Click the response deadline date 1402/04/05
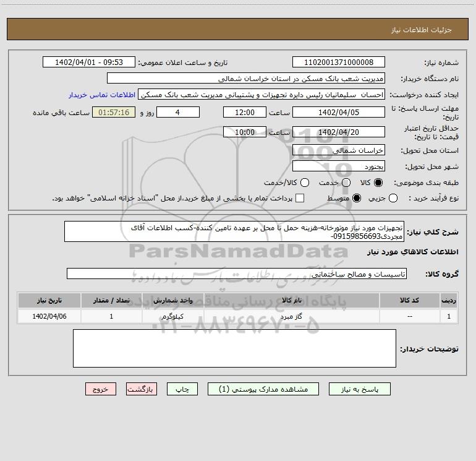476x461 pixels. click(339, 113)
